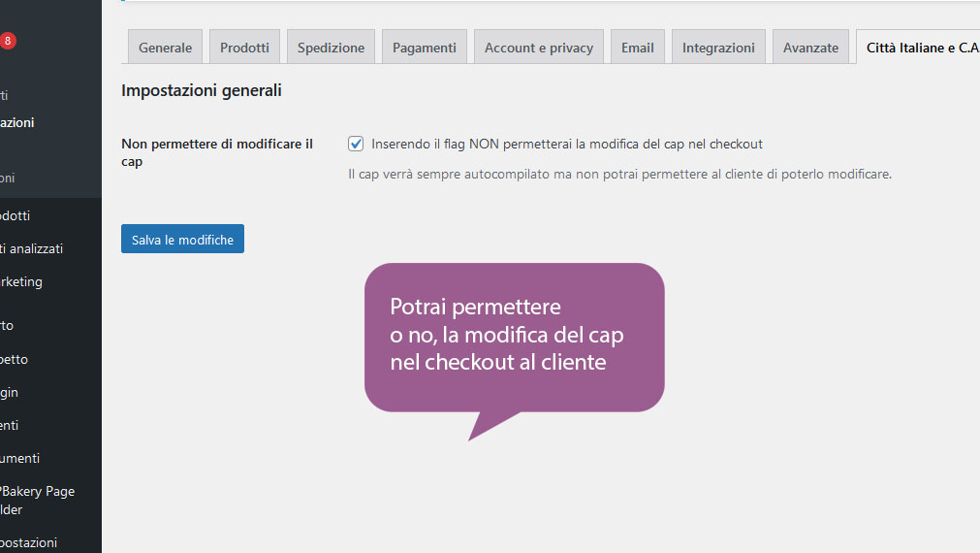Open the Email tab

[638, 47]
